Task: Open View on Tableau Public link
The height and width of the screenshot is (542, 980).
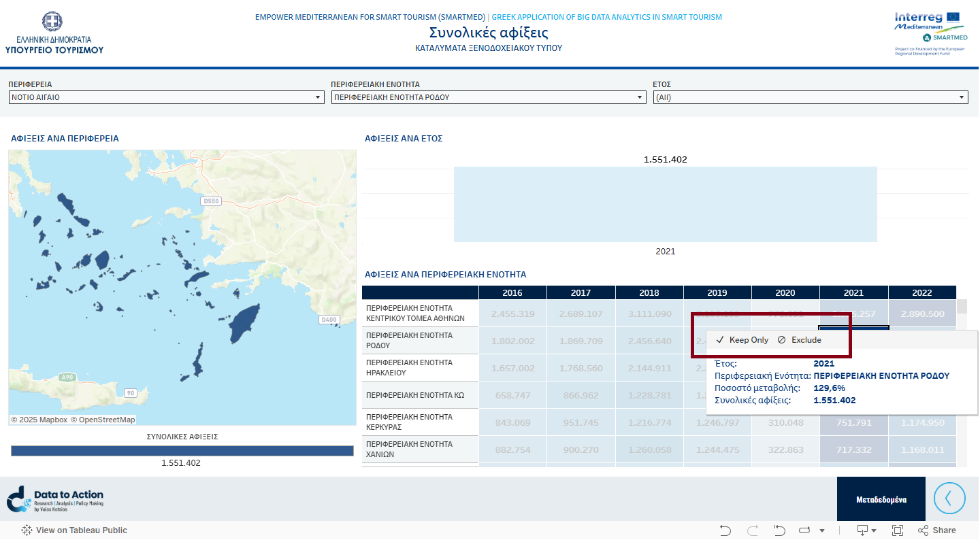Action: tap(81, 530)
